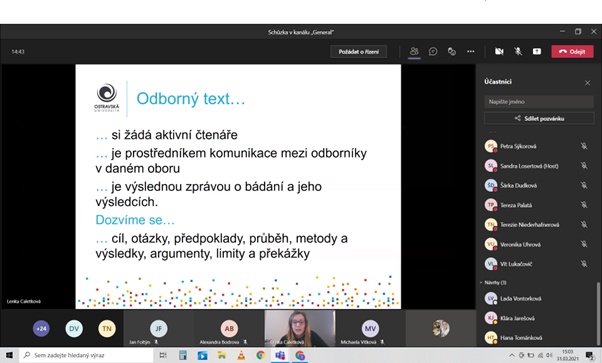Toggle camera on or off
602x363 pixels.
coord(499,51)
